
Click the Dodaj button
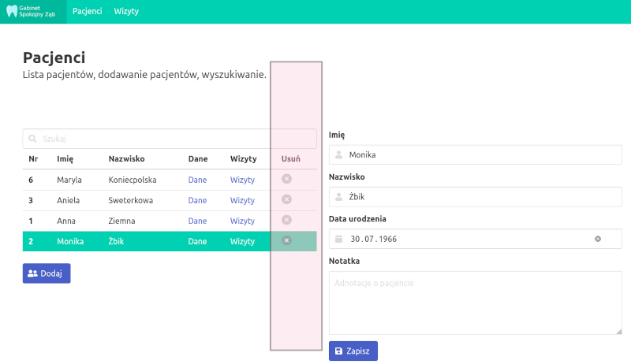(47, 273)
